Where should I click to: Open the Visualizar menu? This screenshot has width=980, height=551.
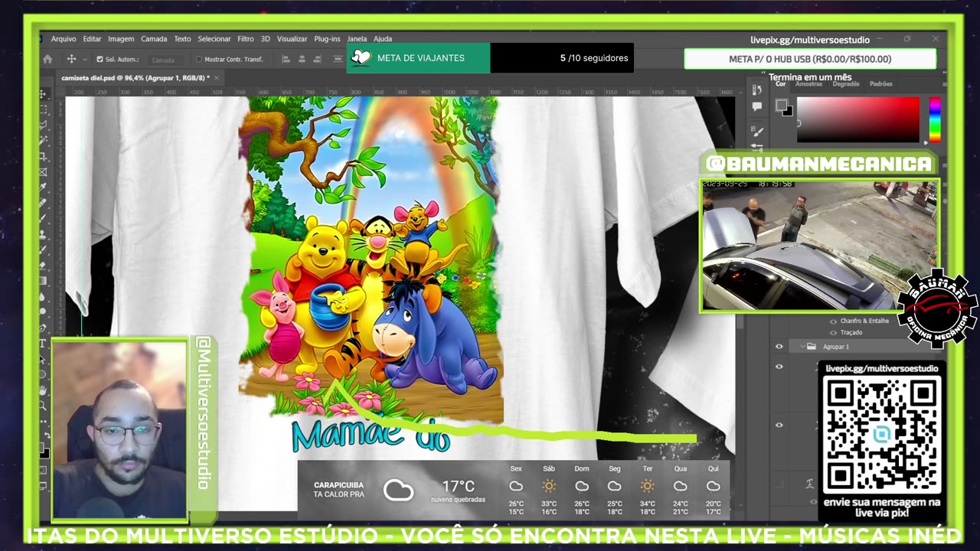tap(292, 38)
